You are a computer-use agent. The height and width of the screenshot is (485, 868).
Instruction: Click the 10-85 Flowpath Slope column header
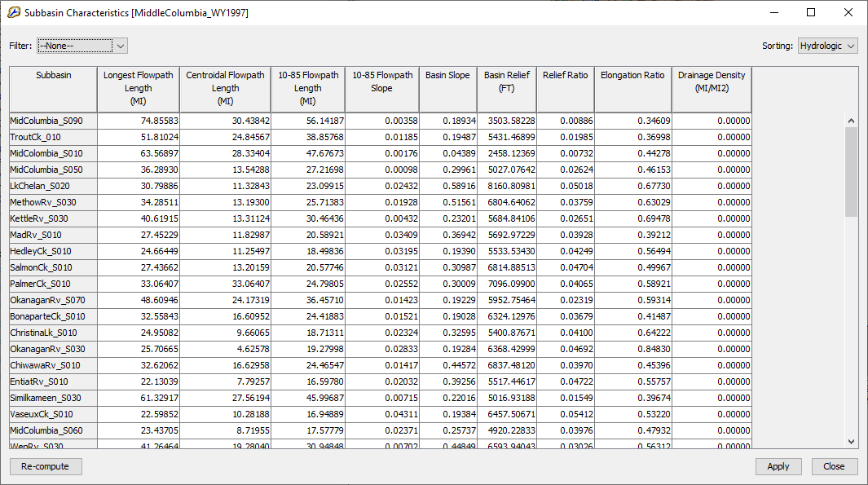click(x=382, y=90)
